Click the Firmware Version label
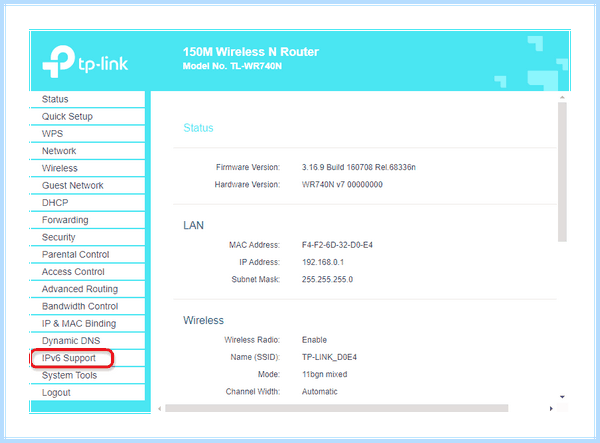 coord(248,167)
